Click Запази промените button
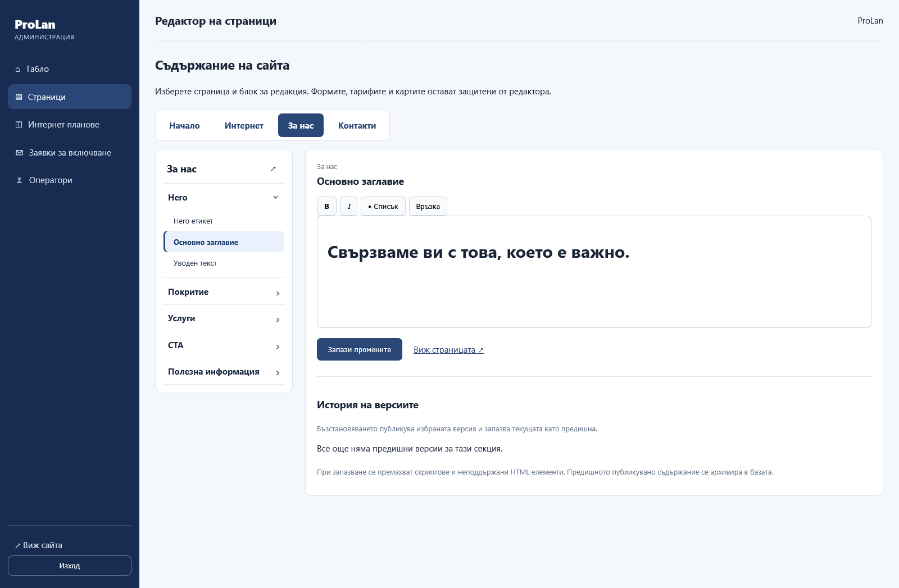 [360, 349]
